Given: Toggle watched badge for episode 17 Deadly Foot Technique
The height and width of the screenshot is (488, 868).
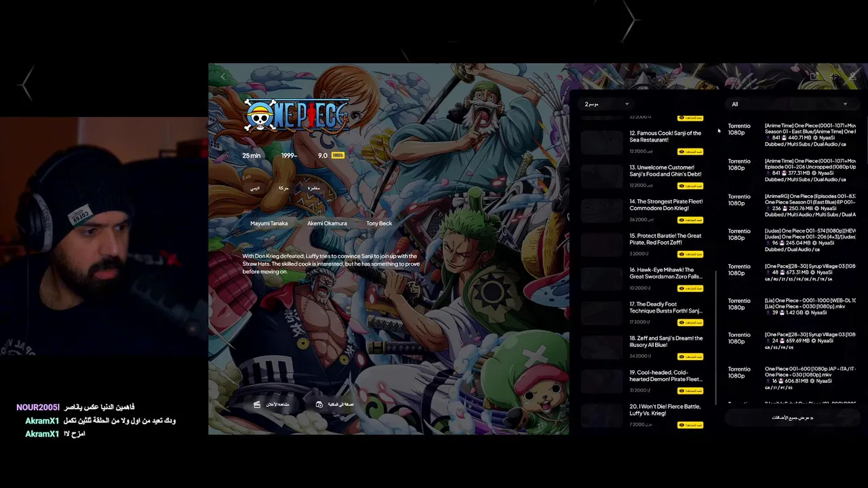Looking at the screenshot, I should (x=690, y=323).
